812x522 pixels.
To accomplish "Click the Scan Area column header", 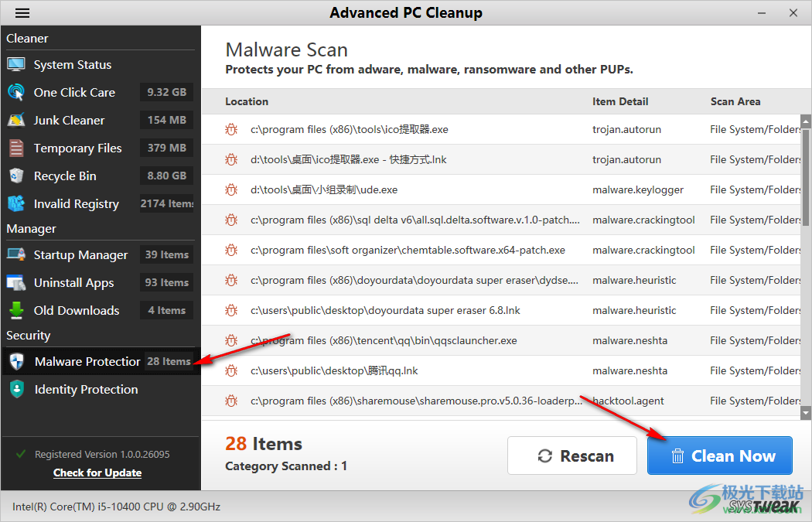I will click(735, 101).
